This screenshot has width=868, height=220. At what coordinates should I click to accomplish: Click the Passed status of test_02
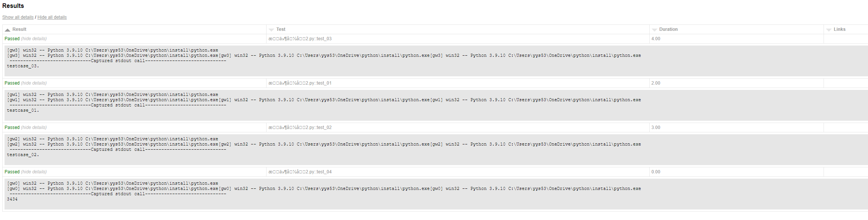(x=12, y=127)
